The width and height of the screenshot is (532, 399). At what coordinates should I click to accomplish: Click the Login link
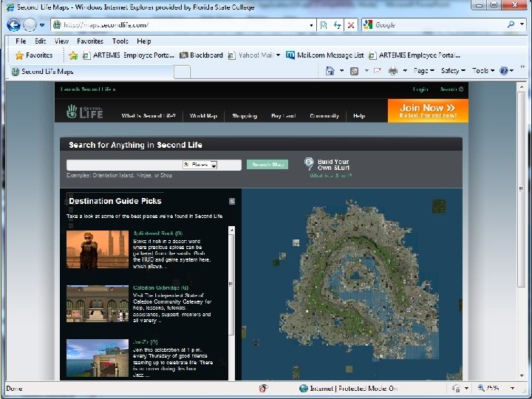click(x=420, y=89)
